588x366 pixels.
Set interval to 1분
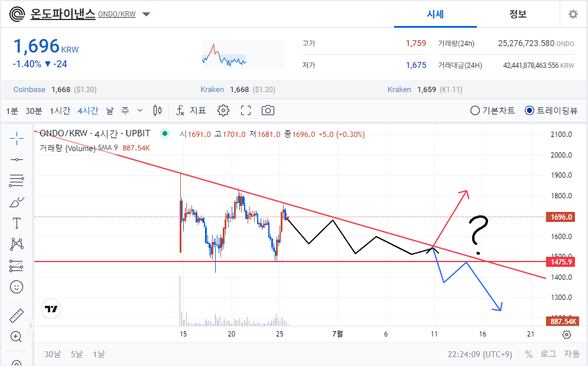(x=12, y=111)
